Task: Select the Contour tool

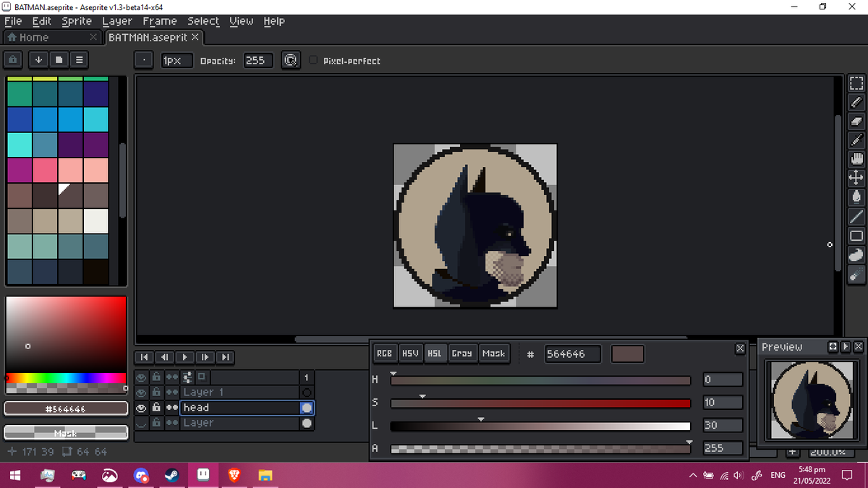Action: coord(856,255)
